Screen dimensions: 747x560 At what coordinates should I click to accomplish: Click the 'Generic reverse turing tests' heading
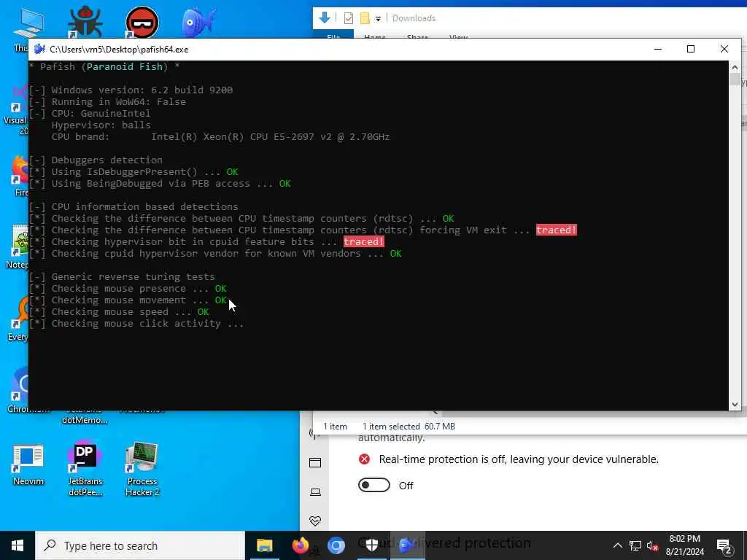pos(122,277)
